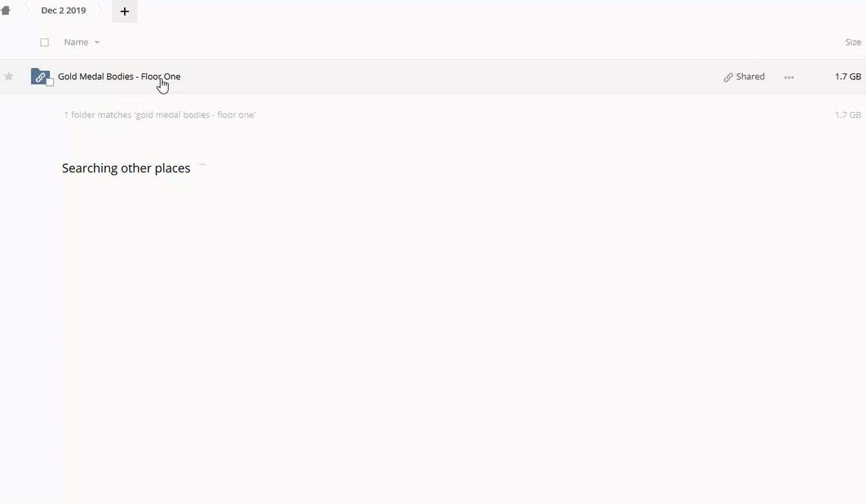The height and width of the screenshot is (504, 866).
Task: Click the Shared label on folder row
Action: (750, 76)
